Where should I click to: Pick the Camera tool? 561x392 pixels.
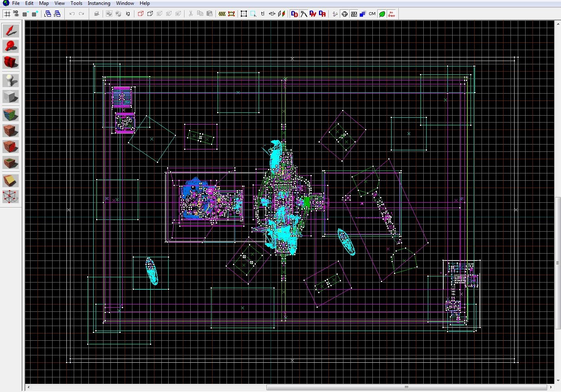coord(11,62)
